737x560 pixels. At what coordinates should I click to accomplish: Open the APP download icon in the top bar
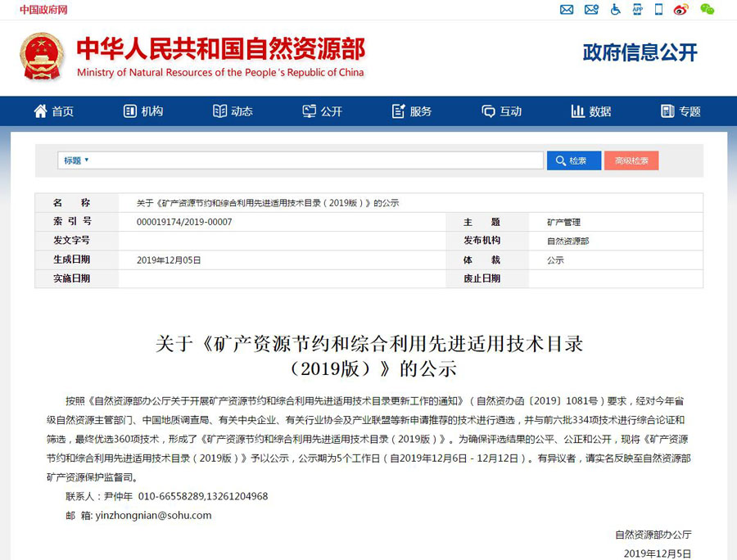(638, 9)
